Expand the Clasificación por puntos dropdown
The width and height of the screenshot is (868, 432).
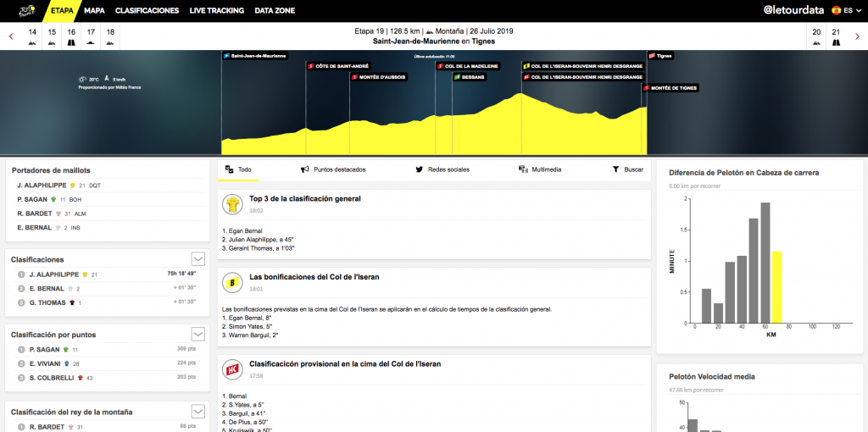(198, 334)
